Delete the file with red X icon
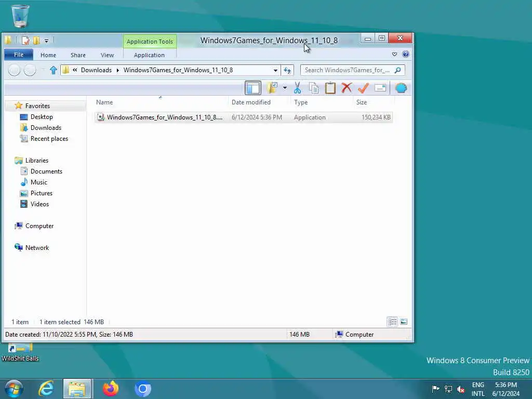 [347, 88]
